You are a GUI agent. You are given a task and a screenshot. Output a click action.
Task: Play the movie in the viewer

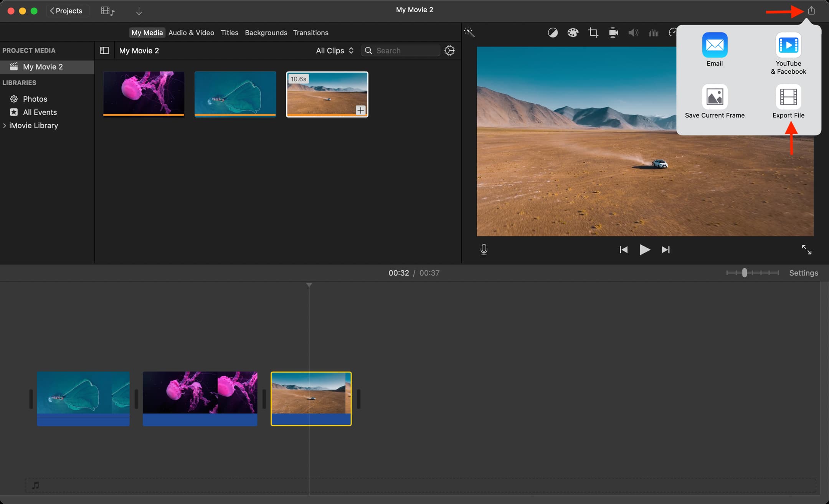point(645,250)
